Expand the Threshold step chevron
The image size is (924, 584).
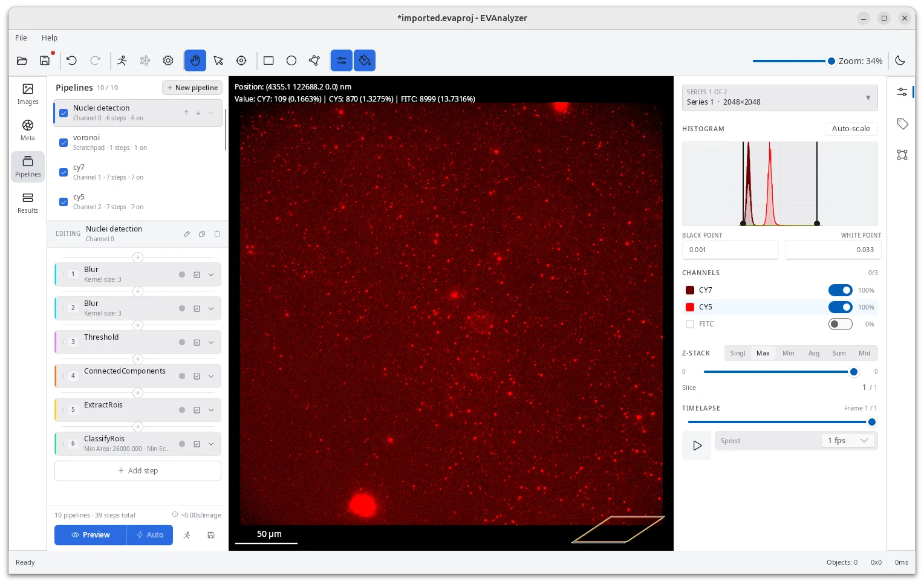(x=211, y=342)
